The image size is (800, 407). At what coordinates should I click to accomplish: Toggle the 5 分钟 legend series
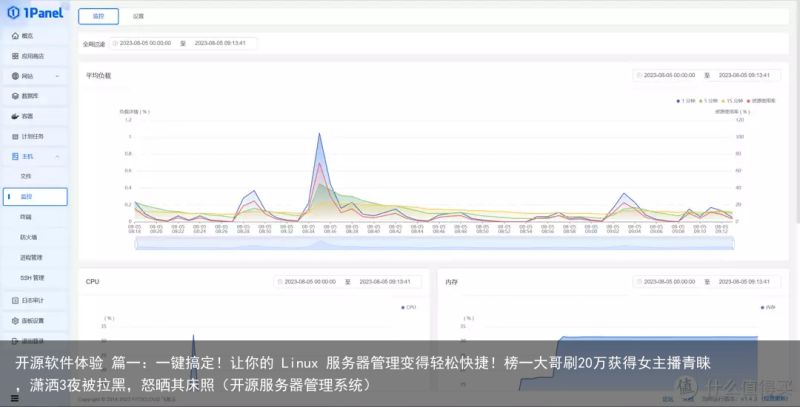[708, 101]
